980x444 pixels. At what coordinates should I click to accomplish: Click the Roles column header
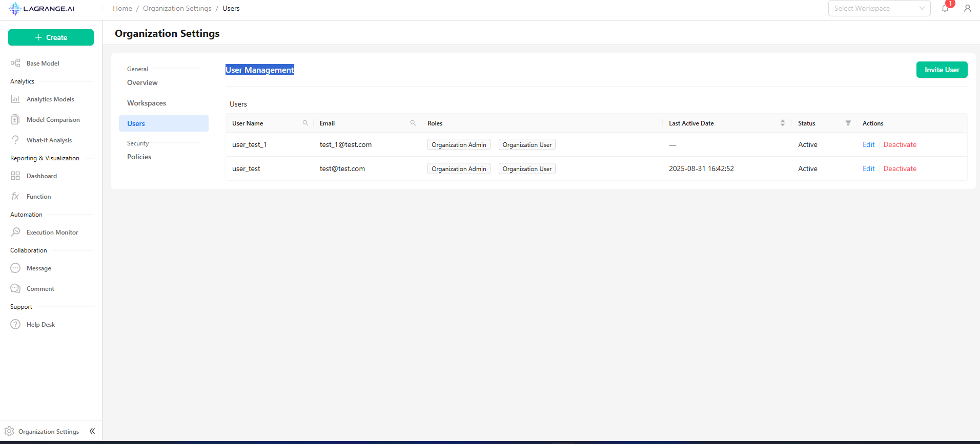click(x=435, y=123)
